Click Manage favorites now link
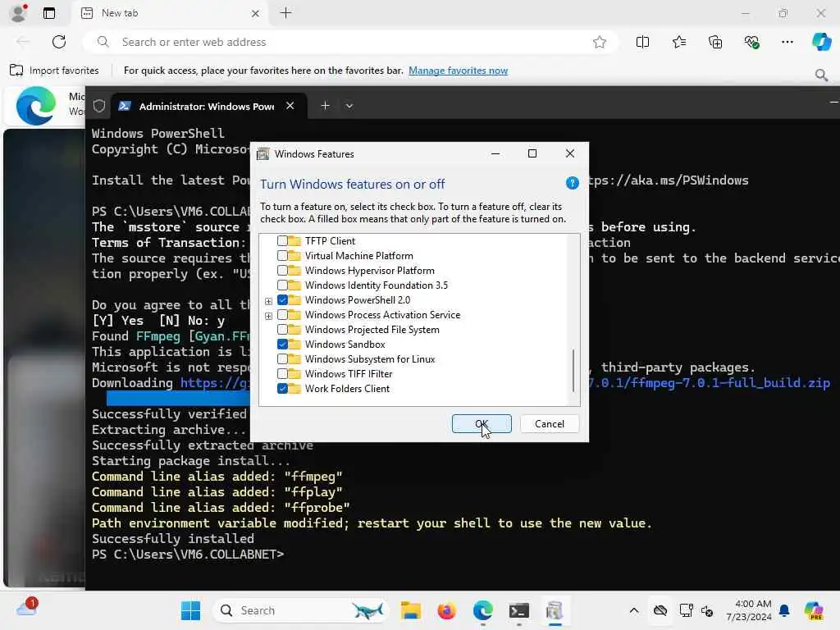Viewport: 840px width, 630px height. tap(458, 71)
